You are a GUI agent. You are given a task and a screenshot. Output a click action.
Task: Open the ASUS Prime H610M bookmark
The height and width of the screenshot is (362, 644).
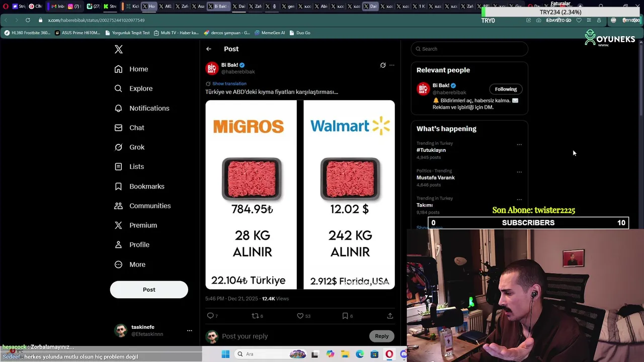tap(77, 33)
